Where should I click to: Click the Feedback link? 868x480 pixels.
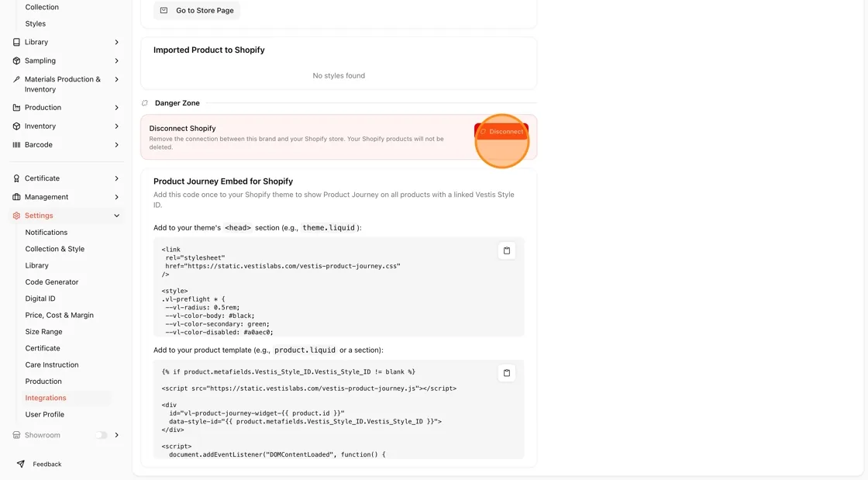pyautogui.click(x=47, y=464)
